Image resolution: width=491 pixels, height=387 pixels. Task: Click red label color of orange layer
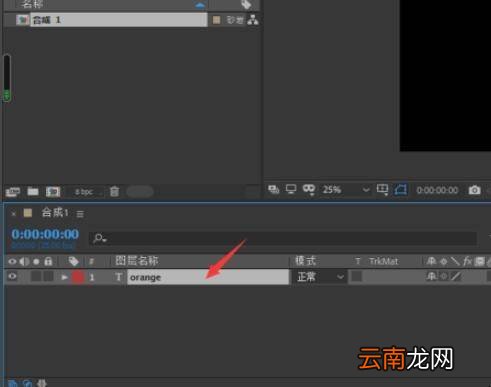point(78,277)
